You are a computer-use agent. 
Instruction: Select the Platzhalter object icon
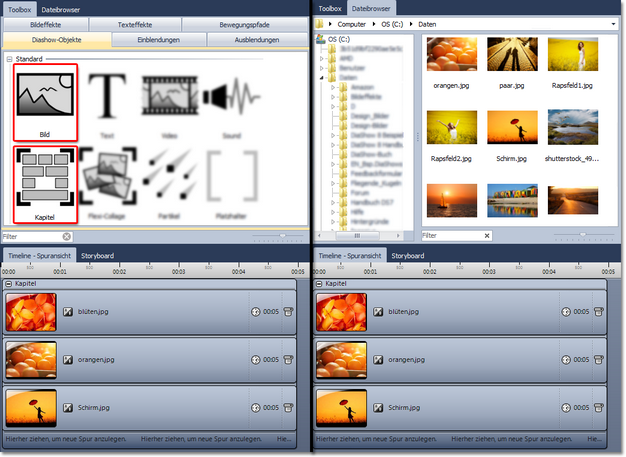click(x=232, y=176)
